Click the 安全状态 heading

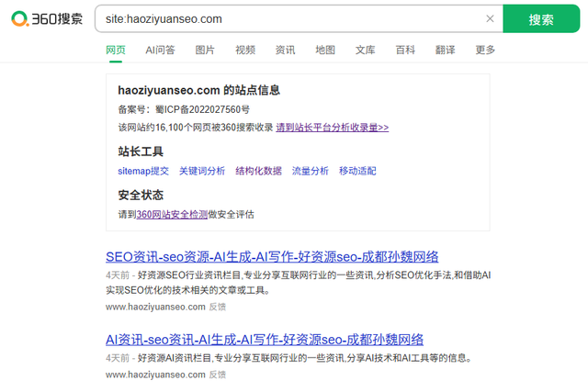[x=141, y=195]
